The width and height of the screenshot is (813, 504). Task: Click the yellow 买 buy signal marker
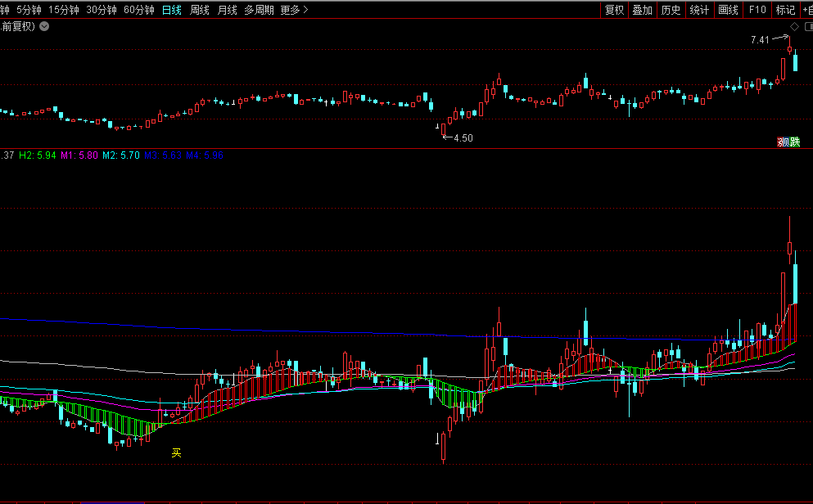point(176,452)
